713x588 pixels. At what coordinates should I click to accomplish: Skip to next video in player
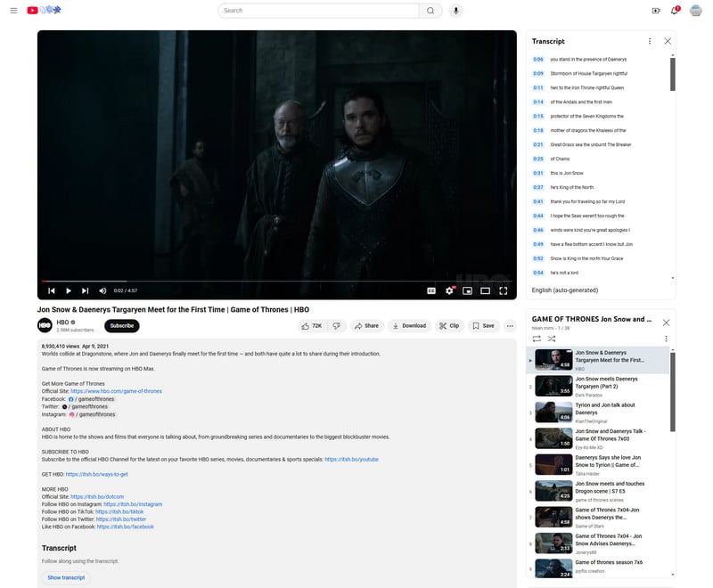click(85, 290)
